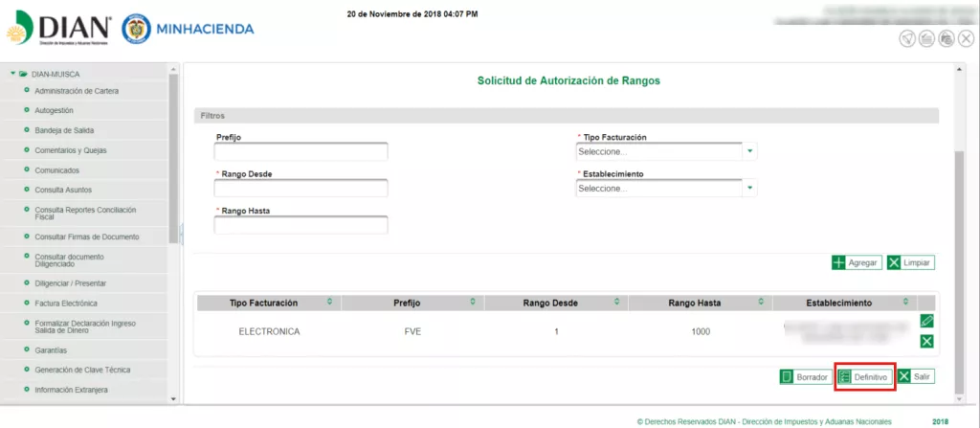Sort by the Rango Hasta column arrows
980x428 pixels.
[x=761, y=303]
